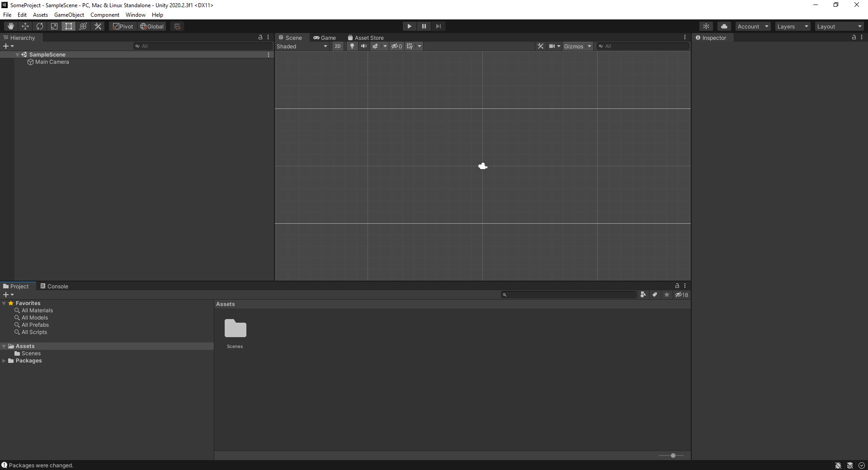Open the Gizmos dropdown menu
Screen dimensions: 868x470
577,46
